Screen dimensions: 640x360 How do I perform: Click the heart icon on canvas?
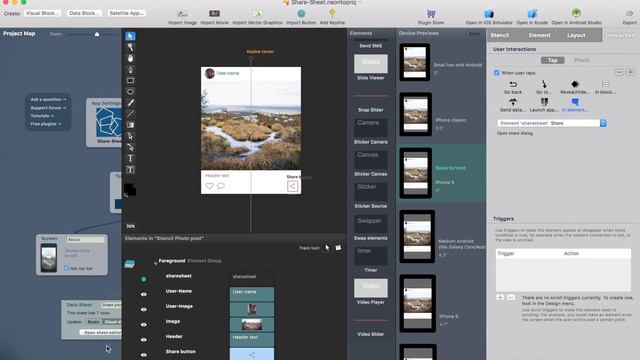tap(209, 186)
